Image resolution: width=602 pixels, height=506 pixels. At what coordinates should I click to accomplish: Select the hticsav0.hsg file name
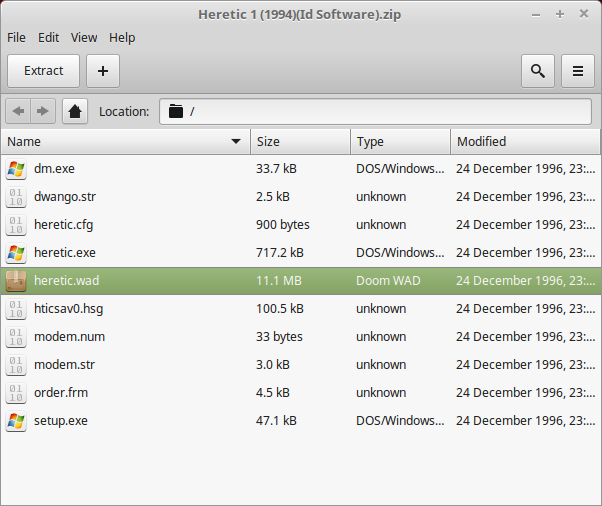pos(68,309)
